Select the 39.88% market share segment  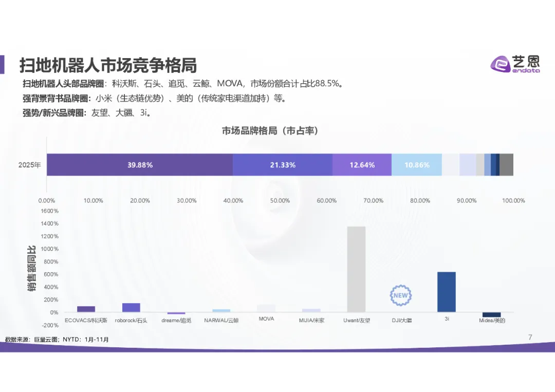(x=140, y=165)
